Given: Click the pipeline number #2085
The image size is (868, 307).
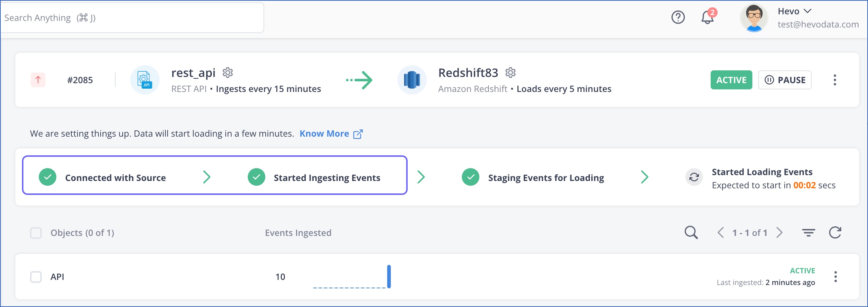Looking at the screenshot, I should (x=80, y=80).
